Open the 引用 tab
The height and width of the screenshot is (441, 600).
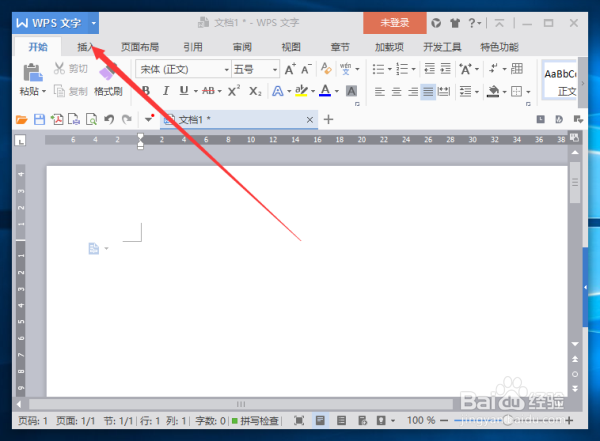193,47
